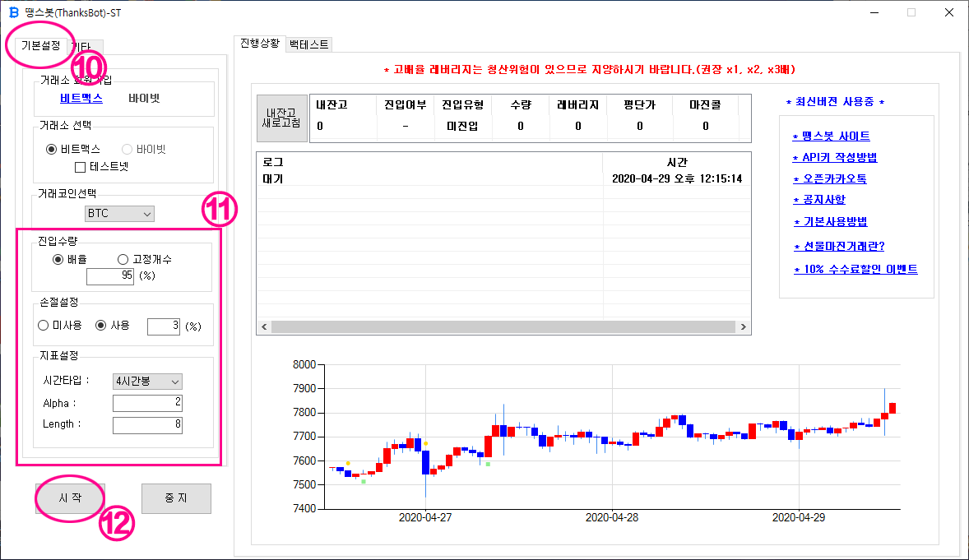Click the 마진콜 column header
This screenshot has height=560, width=969.
pos(705,105)
